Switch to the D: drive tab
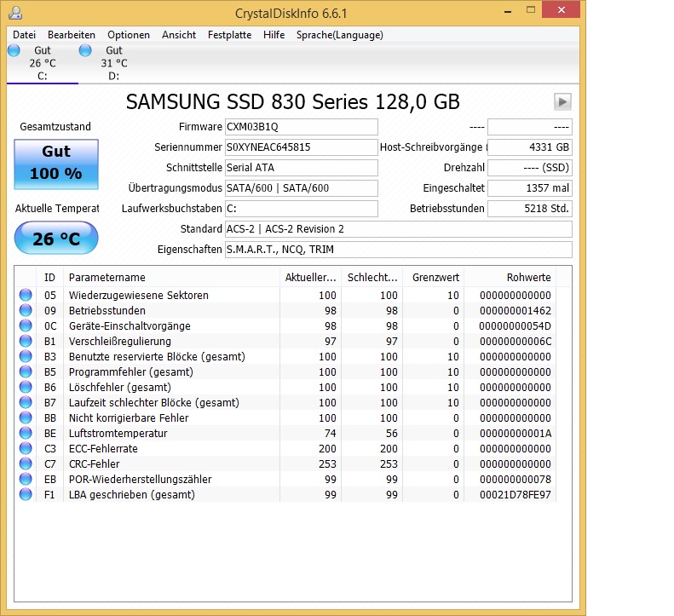674x616 pixels. 114,63
